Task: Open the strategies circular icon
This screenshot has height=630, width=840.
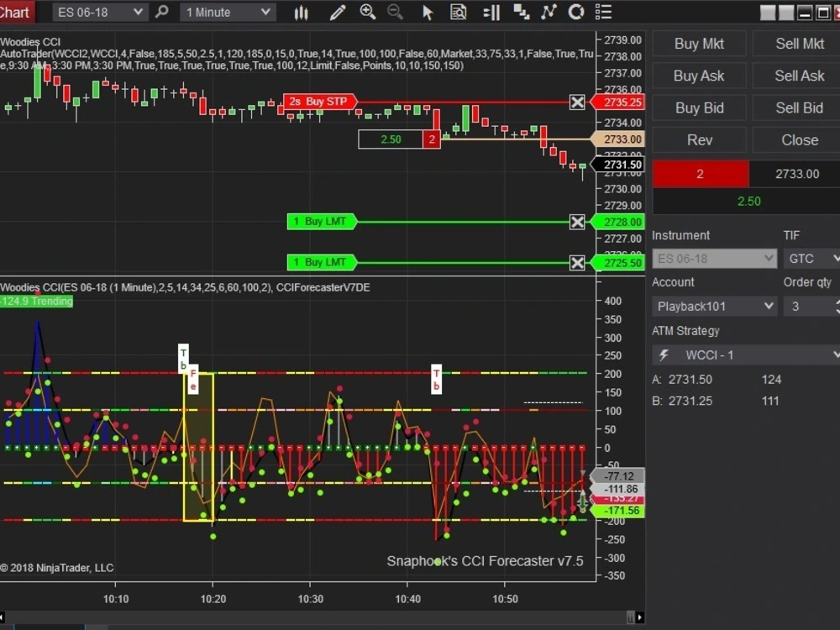Action: [576, 12]
